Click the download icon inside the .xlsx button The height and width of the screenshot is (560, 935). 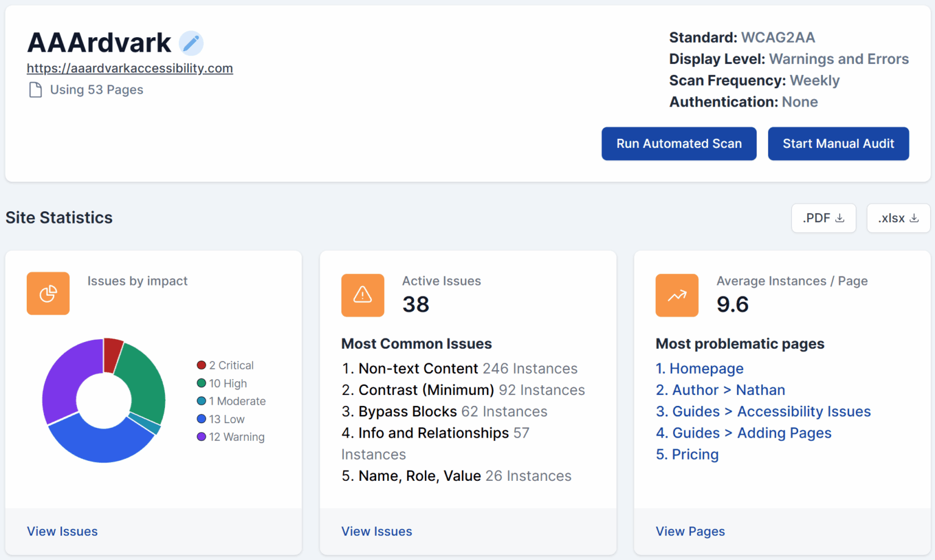click(915, 218)
